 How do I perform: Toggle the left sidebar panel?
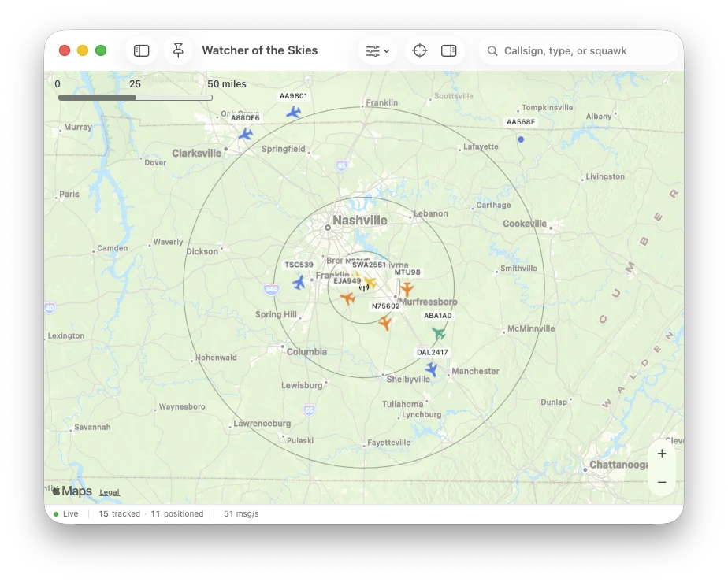click(x=141, y=50)
